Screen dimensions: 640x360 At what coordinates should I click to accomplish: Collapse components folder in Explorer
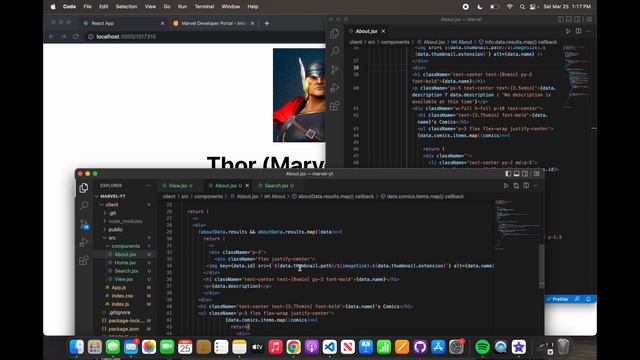125,246
